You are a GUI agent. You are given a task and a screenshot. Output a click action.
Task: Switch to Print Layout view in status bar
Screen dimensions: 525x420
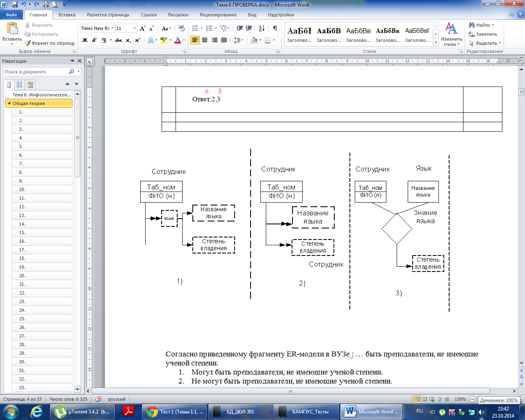tap(417, 399)
